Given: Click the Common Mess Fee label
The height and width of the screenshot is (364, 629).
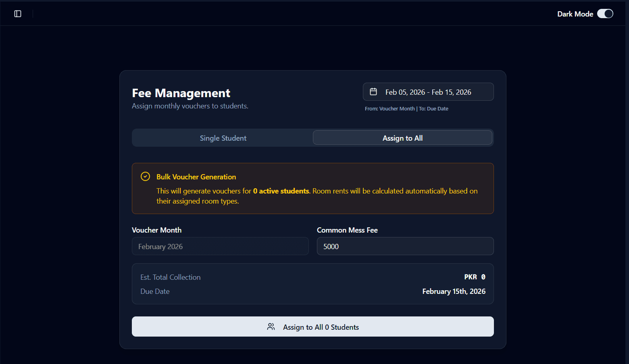Looking at the screenshot, I should [x=347, y=230].
